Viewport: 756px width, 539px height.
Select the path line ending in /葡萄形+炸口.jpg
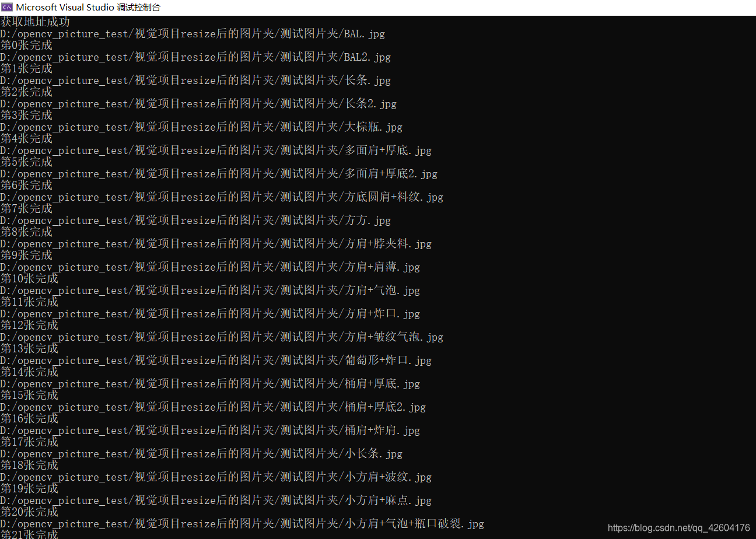click(x=216, y=360)
